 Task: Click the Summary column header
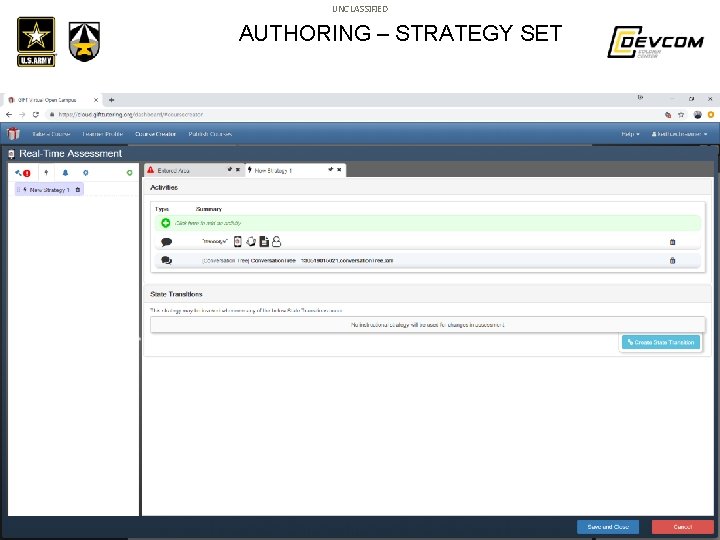(209, 209)
